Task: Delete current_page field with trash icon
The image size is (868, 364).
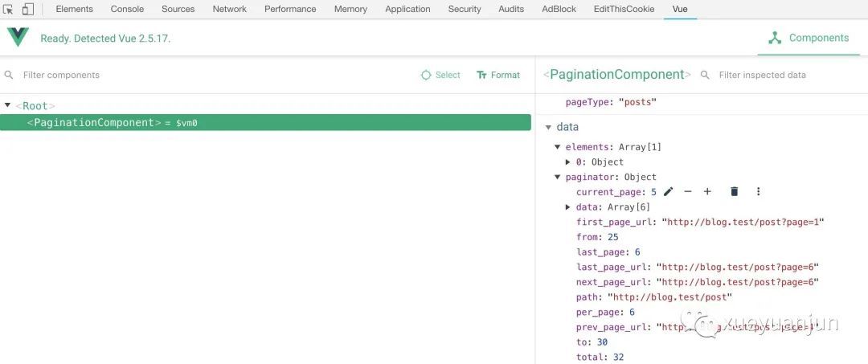Action: click(734, 192)
